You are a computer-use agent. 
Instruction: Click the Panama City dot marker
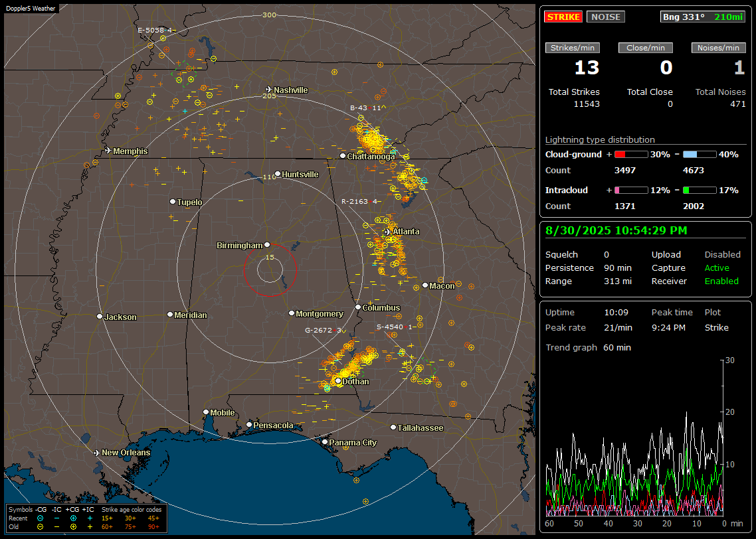(325, 441)
